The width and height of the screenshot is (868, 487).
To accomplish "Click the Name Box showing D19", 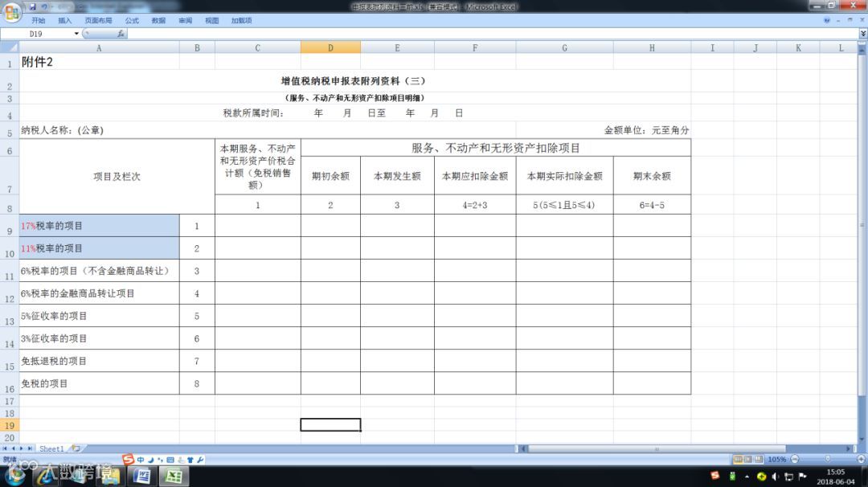I will [38, 34].
